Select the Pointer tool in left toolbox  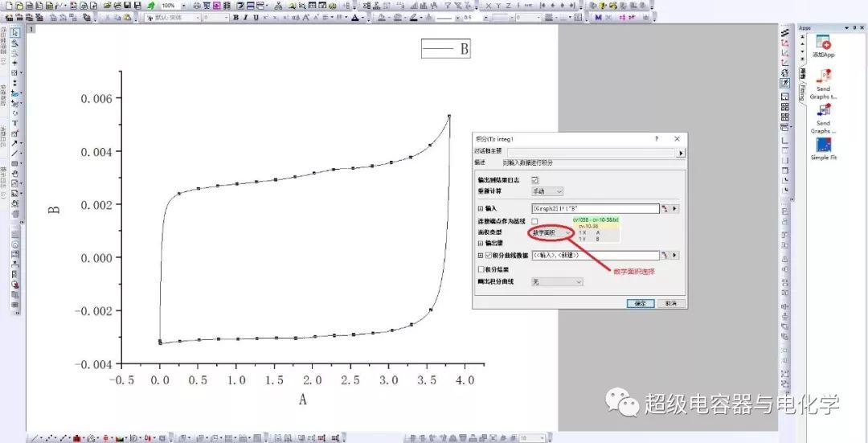15,32
